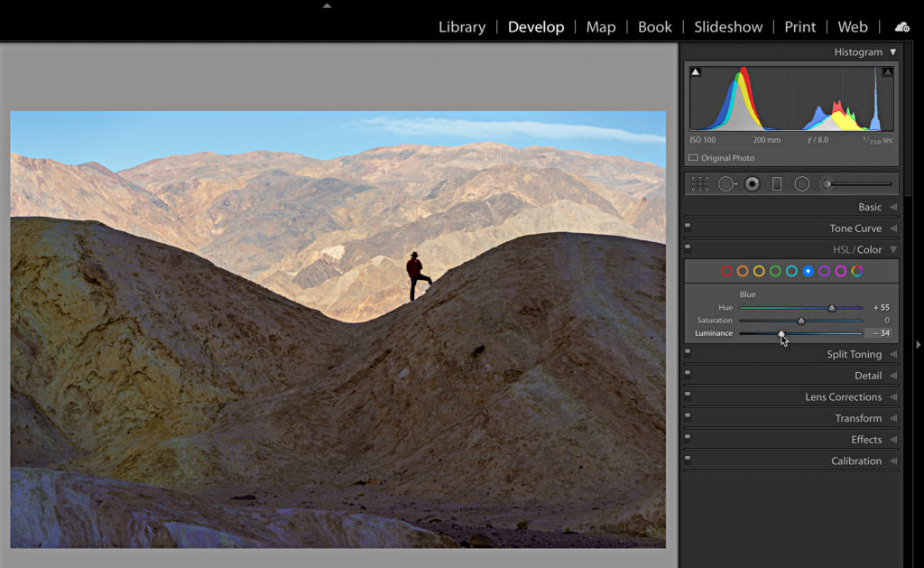
Task: Collapse the Histogram panel triangle
Action: [x=893, y=51]
